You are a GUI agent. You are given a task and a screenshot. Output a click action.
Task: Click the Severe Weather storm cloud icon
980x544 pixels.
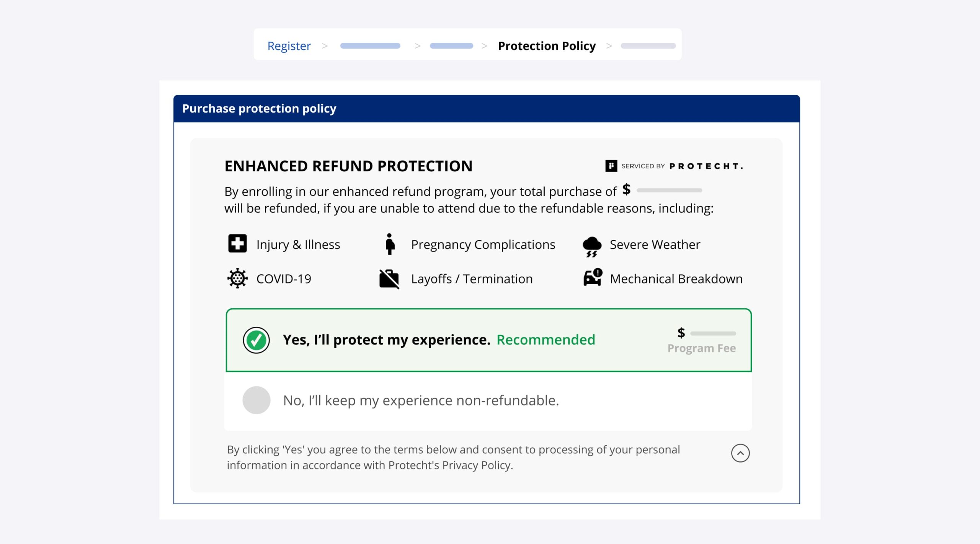click(x=592, y=246)
